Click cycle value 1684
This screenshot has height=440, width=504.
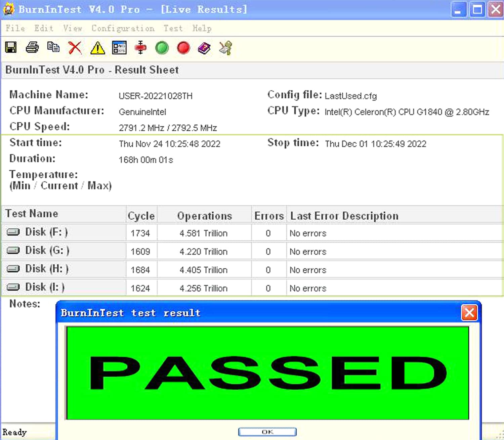[140, 270]
